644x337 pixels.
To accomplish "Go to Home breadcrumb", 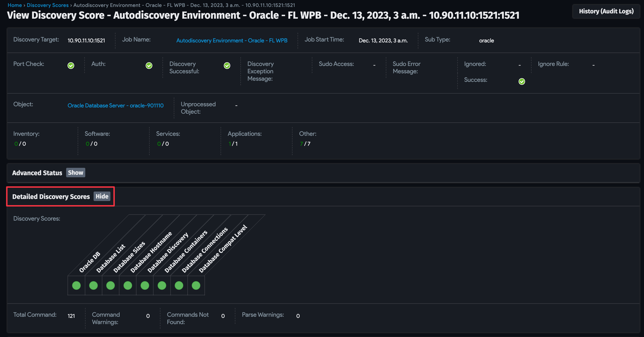I will coord(15,5).
